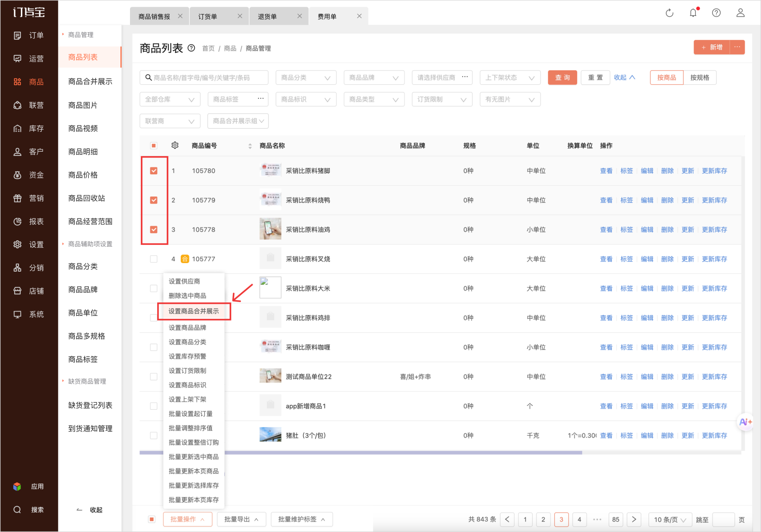The image size is (761, 532).
Task: Open thumbnail of 采销比原料油鸡
Action: [x=270, y=229]
